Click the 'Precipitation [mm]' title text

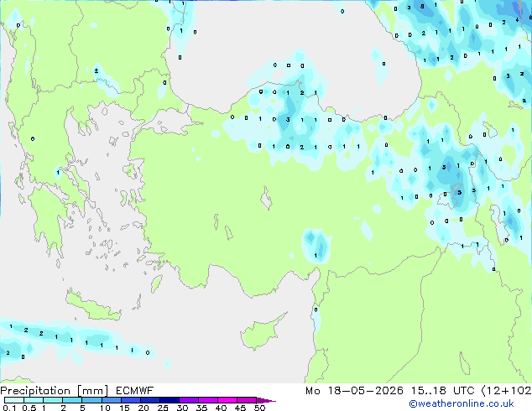coord(55,391)
